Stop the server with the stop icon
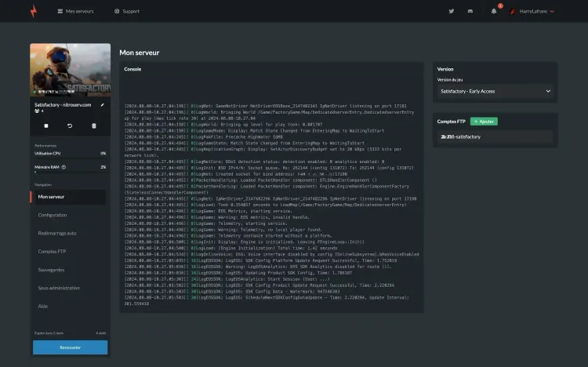588x367 pixels. pos(46,125)
